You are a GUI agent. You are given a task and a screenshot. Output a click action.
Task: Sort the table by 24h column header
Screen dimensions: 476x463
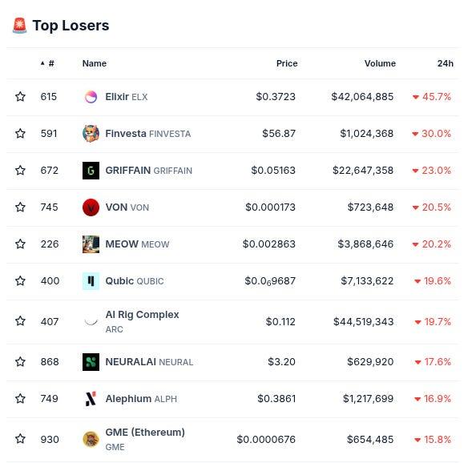tap(446, 63)
